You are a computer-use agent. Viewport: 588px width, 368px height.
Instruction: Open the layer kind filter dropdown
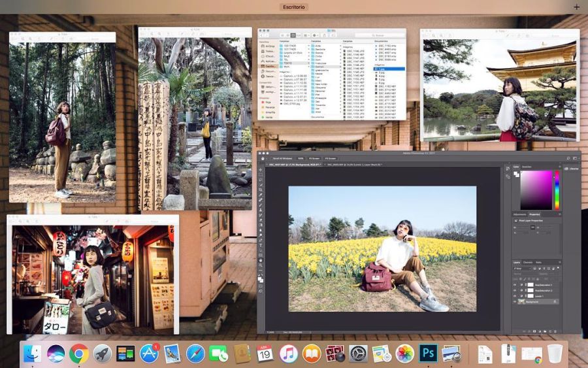point(523,269)
